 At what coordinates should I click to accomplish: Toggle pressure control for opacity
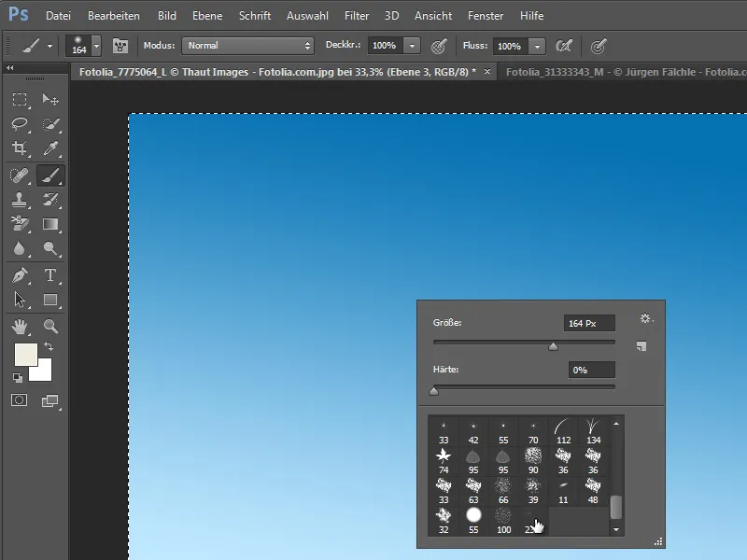[x=439, y=46]
